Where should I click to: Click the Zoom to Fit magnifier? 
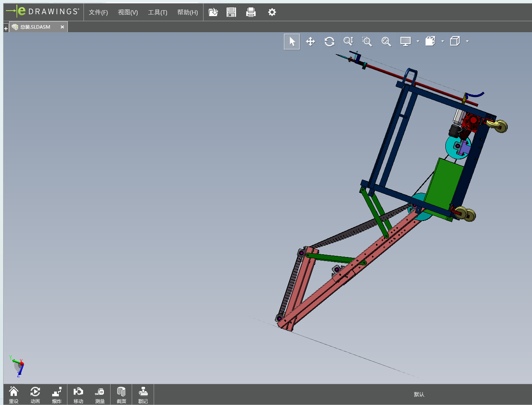coord(386,42)
